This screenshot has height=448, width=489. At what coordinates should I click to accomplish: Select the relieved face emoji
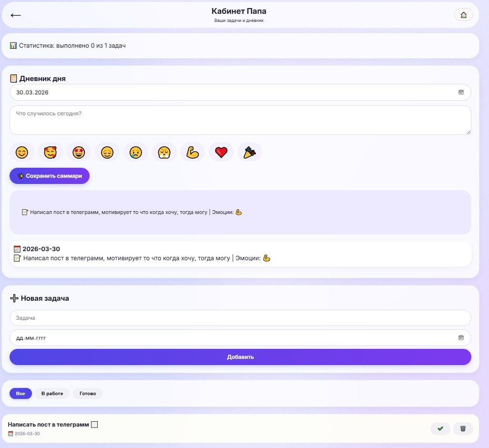click(107, 153)
